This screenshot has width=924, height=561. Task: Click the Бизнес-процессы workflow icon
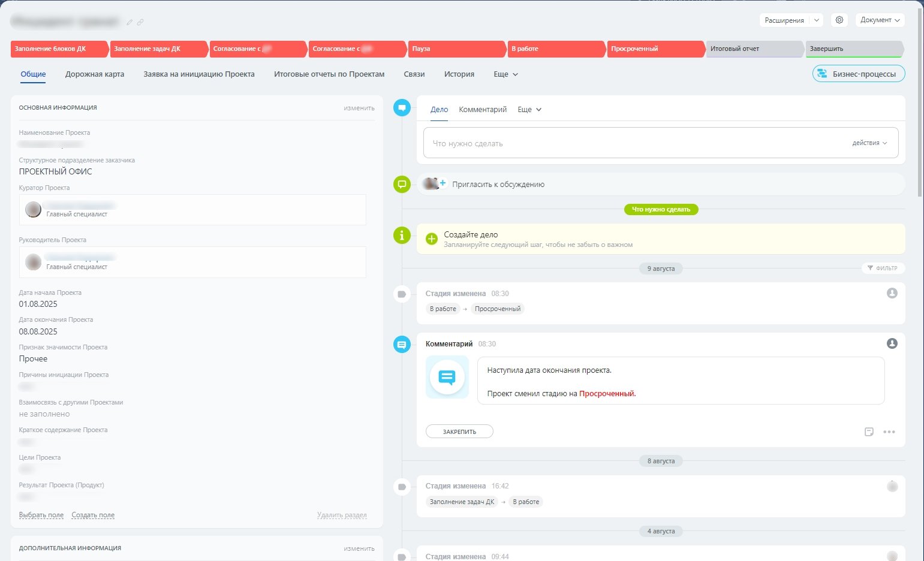point(823,74)
